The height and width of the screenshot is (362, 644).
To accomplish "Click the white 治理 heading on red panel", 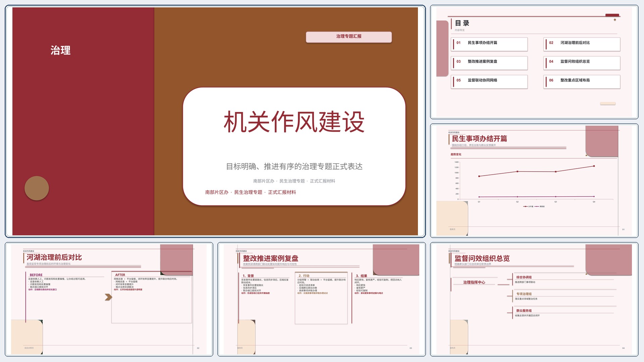I will point(60,51).
